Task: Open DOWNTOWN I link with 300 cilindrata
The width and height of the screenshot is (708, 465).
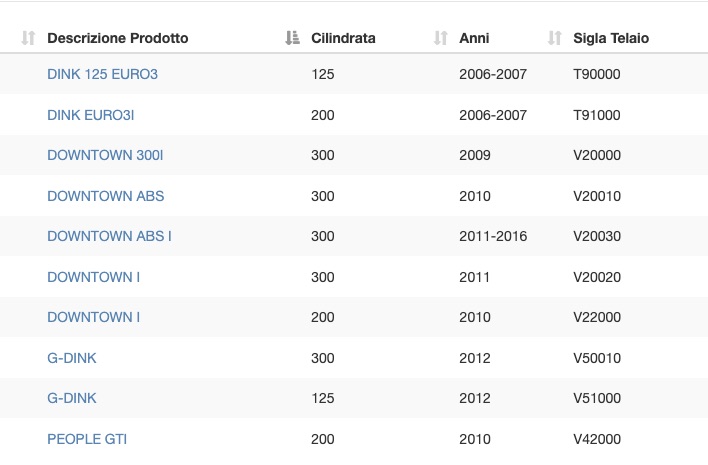Action: [x=93, y=277]
